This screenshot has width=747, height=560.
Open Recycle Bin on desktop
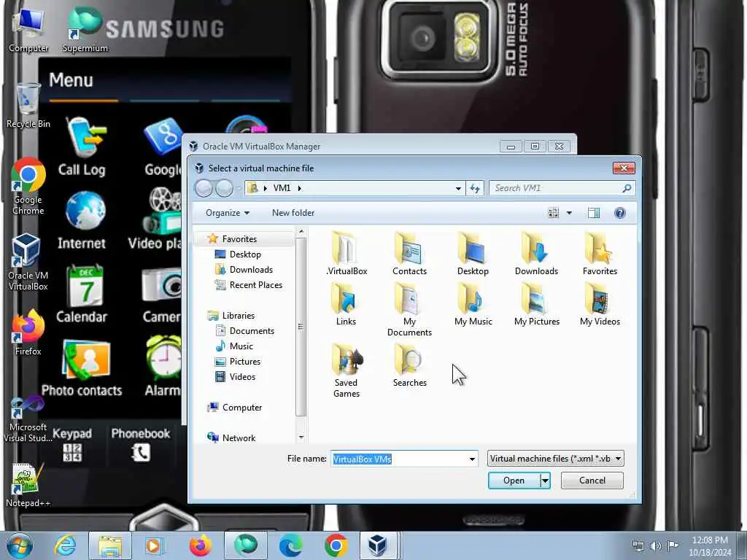(x=28, y=106)
